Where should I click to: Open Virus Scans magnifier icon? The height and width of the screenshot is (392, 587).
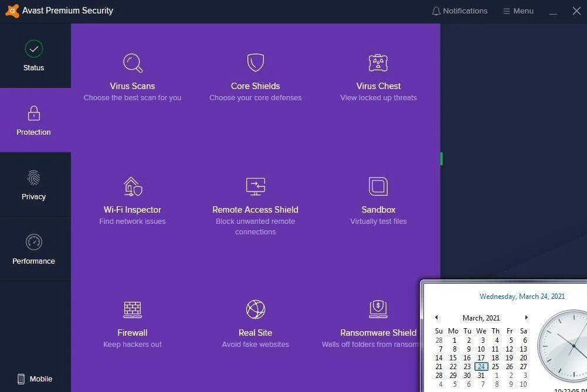[x=133, y=63]
